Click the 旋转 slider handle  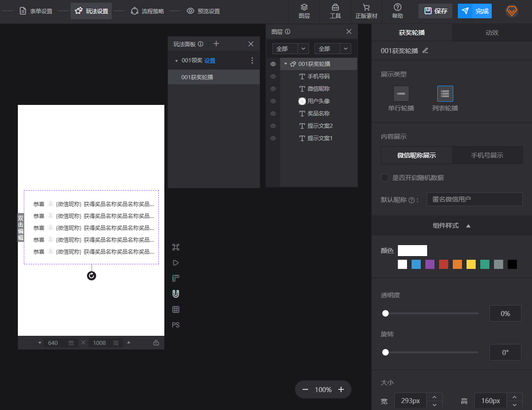click(x=385, y=352)
